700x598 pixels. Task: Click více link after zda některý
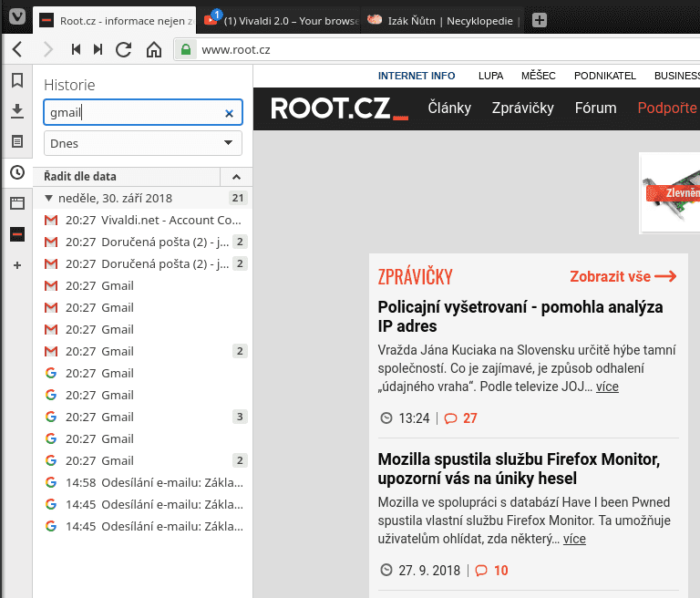[574, 539]
